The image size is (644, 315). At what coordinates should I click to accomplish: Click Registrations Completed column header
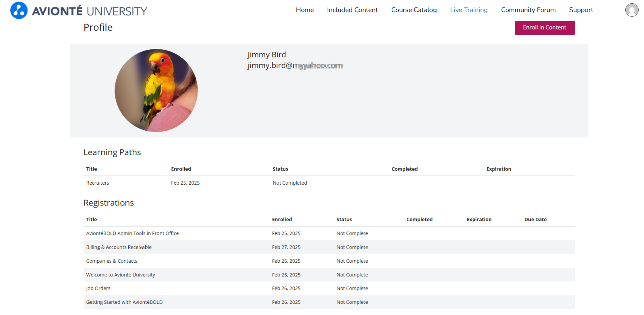point(420,220)
